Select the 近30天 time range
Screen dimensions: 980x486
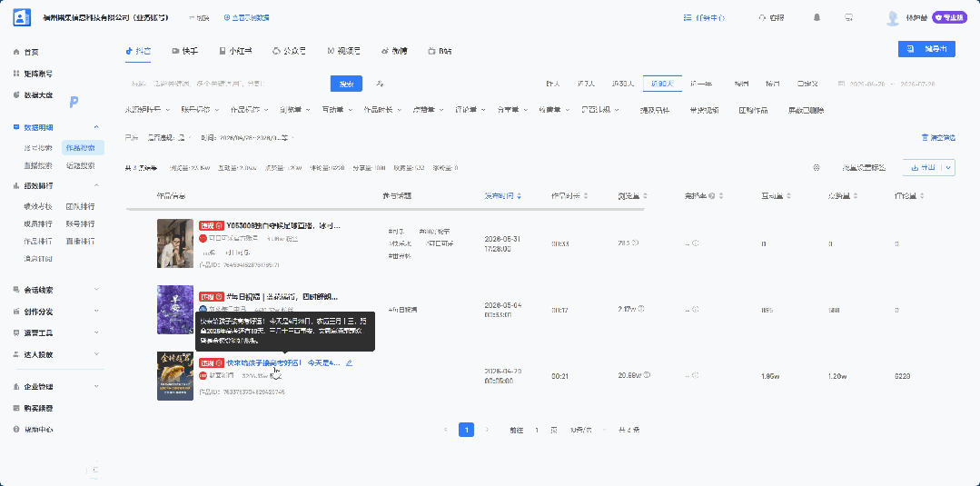622,84
